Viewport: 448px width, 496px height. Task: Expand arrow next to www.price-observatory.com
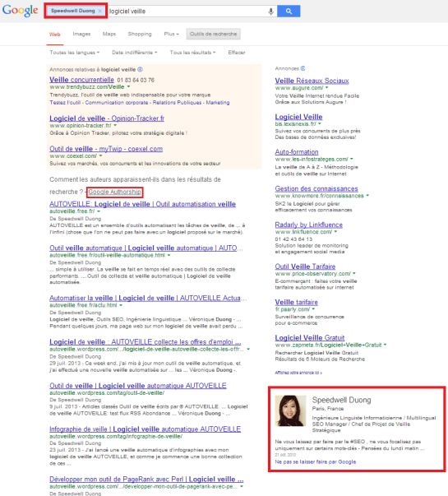pyautogui.click(x=354, y=274)
